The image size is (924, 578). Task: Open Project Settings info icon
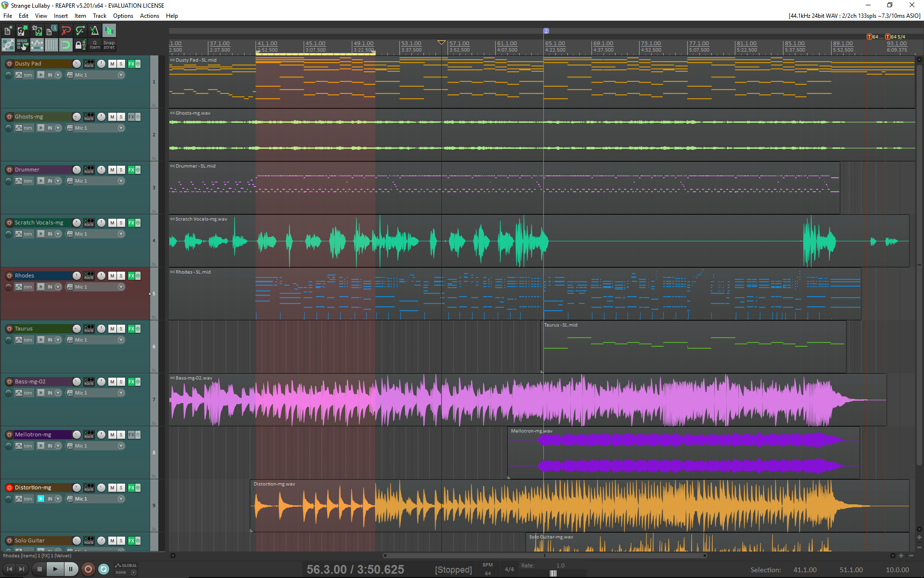click(x=51, y=31)
